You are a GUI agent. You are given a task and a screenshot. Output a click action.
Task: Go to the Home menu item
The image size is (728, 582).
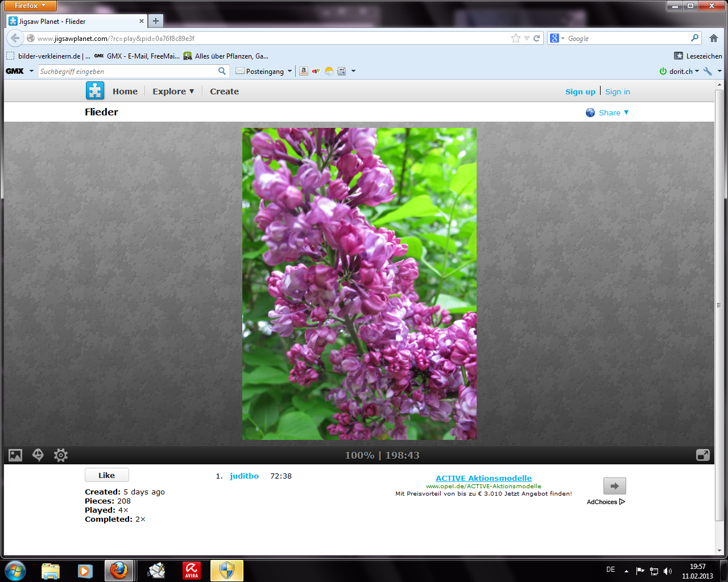125,92
